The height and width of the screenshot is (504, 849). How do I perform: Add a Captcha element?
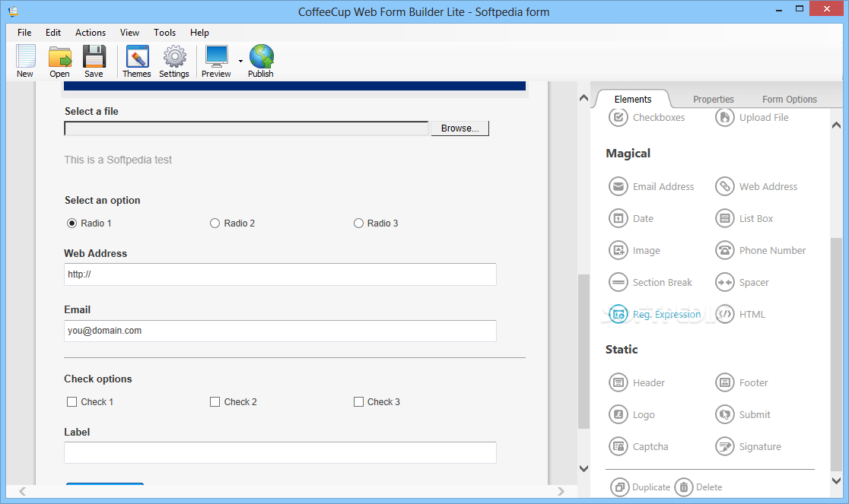point(638,447)
